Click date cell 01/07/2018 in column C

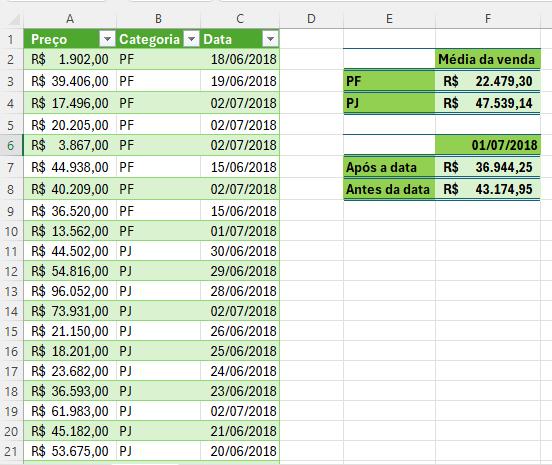click(x=240, y=231)
